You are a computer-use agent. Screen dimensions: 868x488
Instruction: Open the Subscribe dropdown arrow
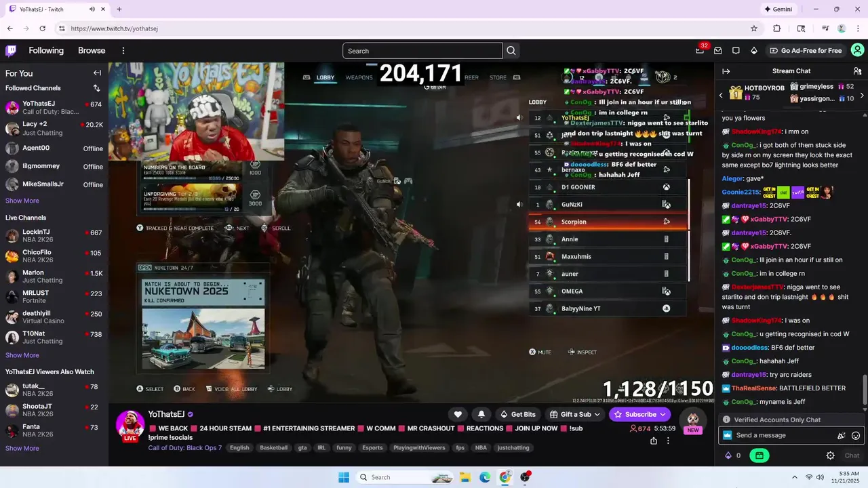coord(663,414)
